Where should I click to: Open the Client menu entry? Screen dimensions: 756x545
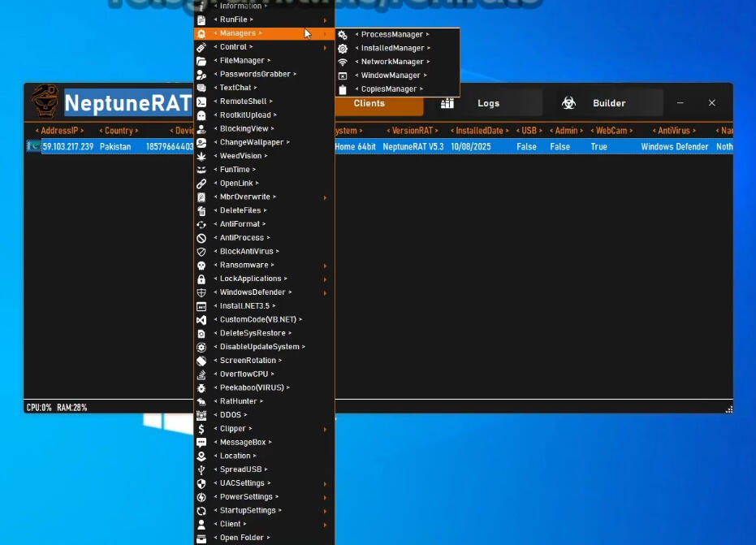point(264,524)
